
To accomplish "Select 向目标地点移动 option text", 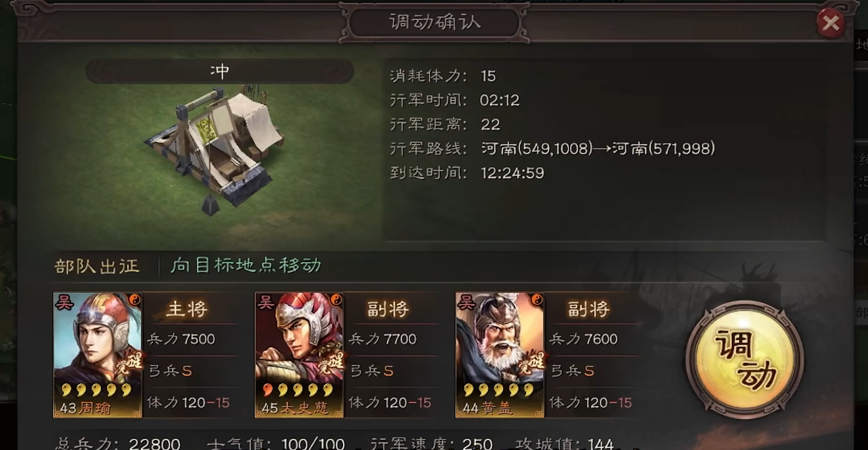I will (246, 265).
